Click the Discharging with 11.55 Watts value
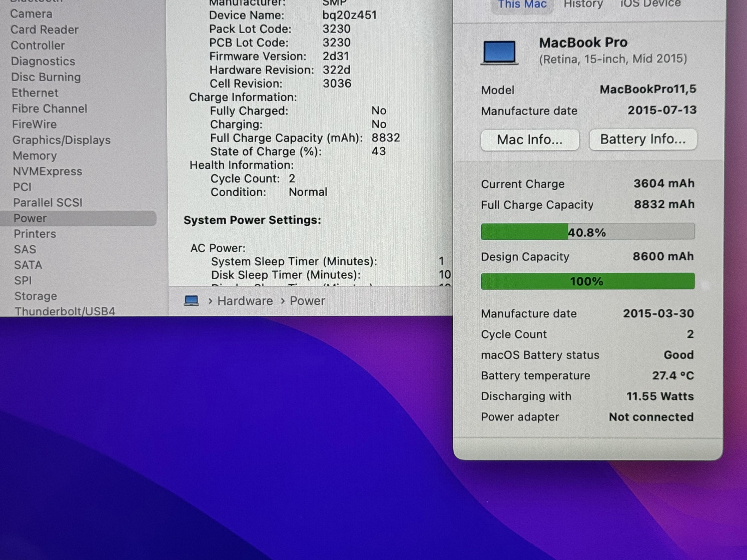 [660, 396]
